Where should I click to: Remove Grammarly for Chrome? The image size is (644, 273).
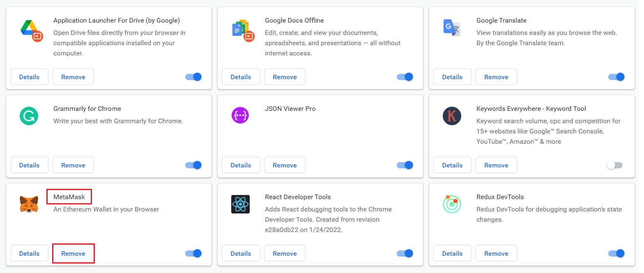[73, 165]
